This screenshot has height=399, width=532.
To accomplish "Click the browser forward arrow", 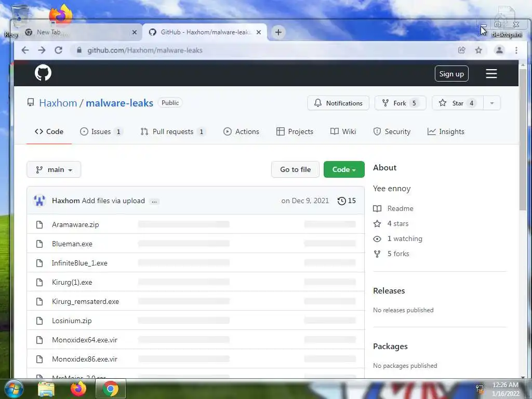I will tap(42, 50).
